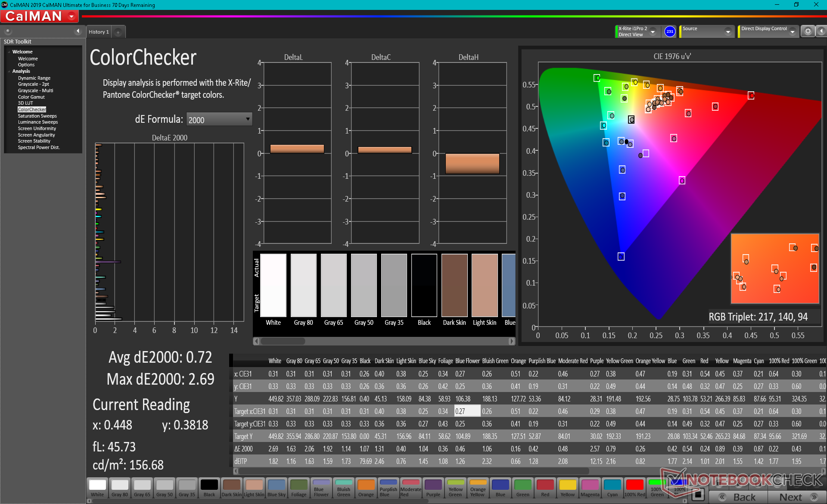The height and width of the screenshot is (504, 827).
Task: Expand the Direct Display Control dropdown
Action: click(x=792, y=31)
